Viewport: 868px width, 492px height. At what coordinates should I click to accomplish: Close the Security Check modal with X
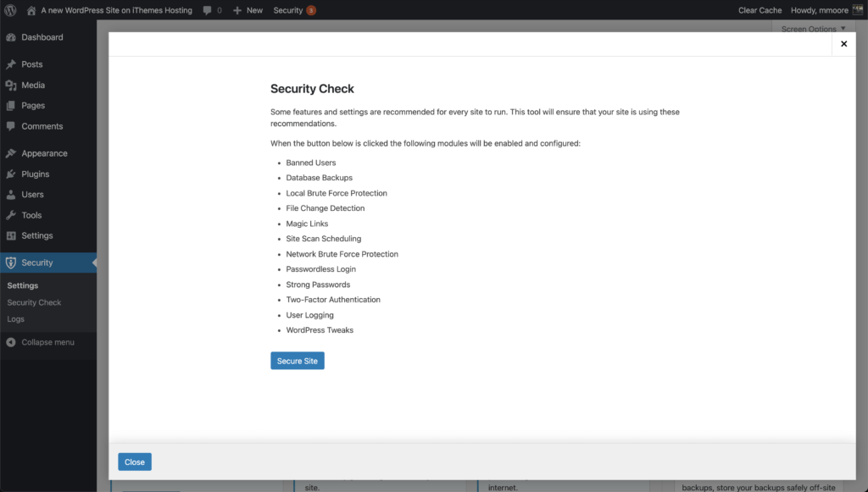pos(843,44)
